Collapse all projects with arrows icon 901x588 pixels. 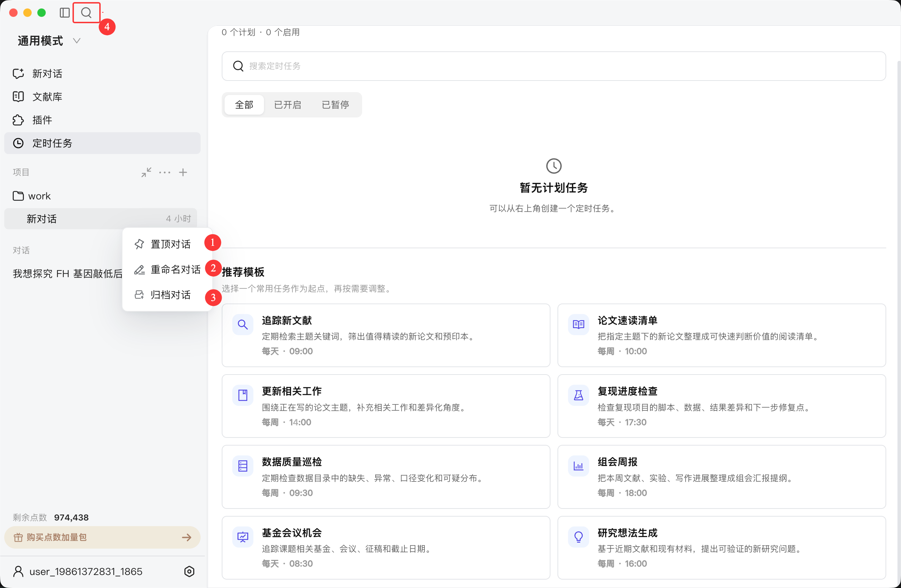click(146, 173)
